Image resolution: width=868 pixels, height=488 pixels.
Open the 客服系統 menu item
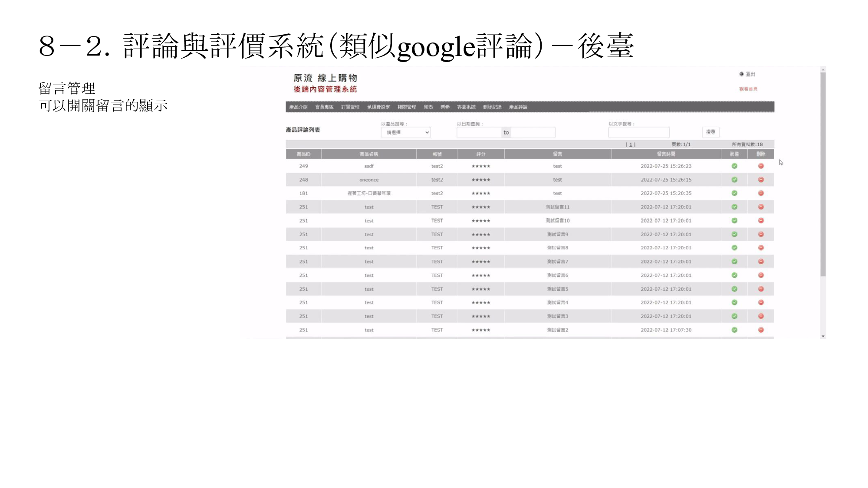click(466, 107)
